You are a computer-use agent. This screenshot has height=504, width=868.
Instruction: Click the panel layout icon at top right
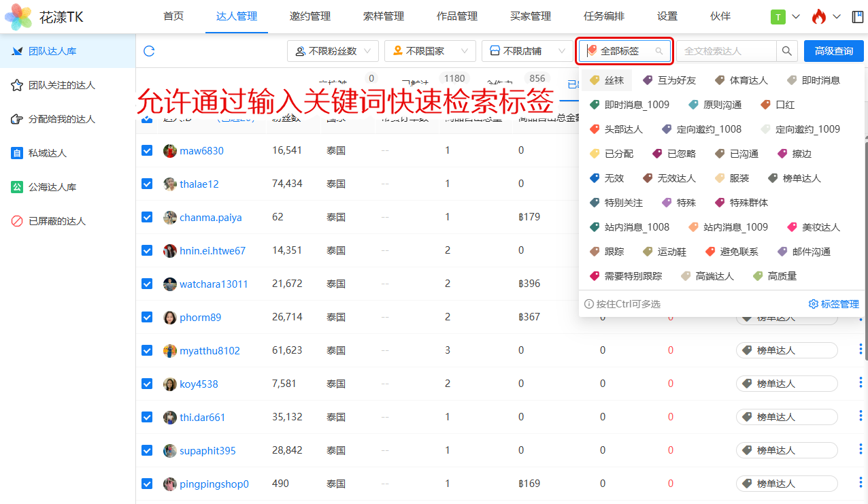click(857, 16)
